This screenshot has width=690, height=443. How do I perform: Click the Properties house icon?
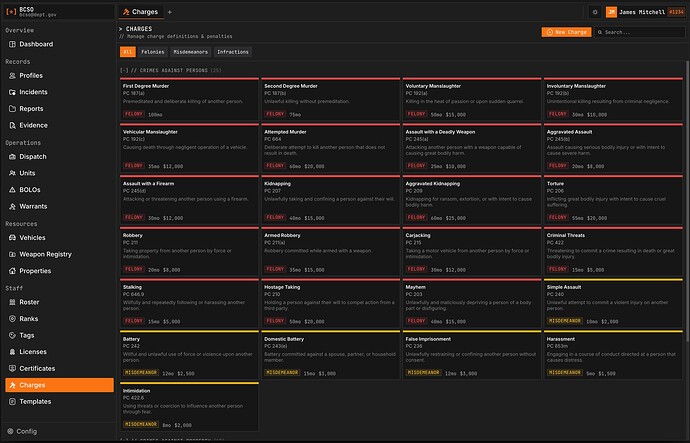[12, 271]
